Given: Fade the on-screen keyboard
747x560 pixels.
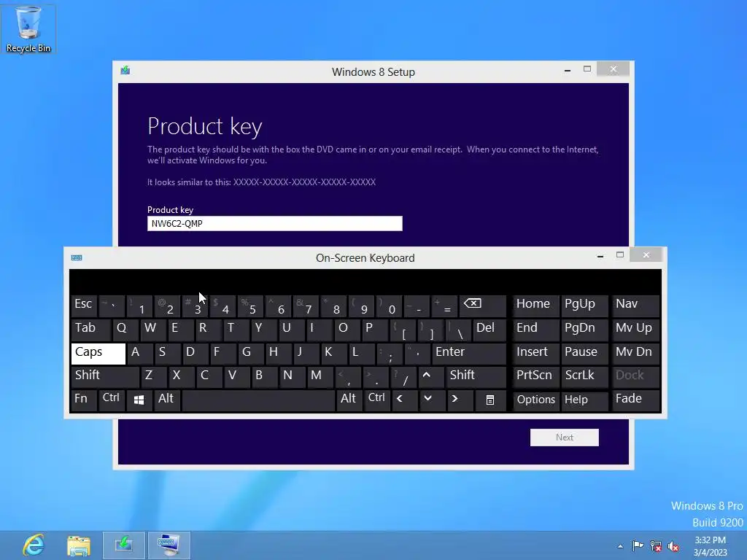Looking at the screenshot, I should pos(635,400).
